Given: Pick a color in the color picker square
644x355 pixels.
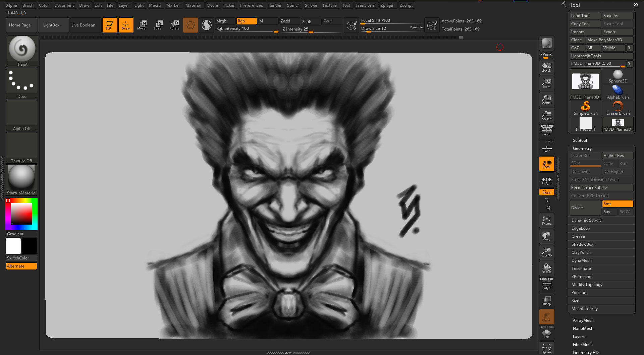Looking at the screenshot, I should click(21, 214).
